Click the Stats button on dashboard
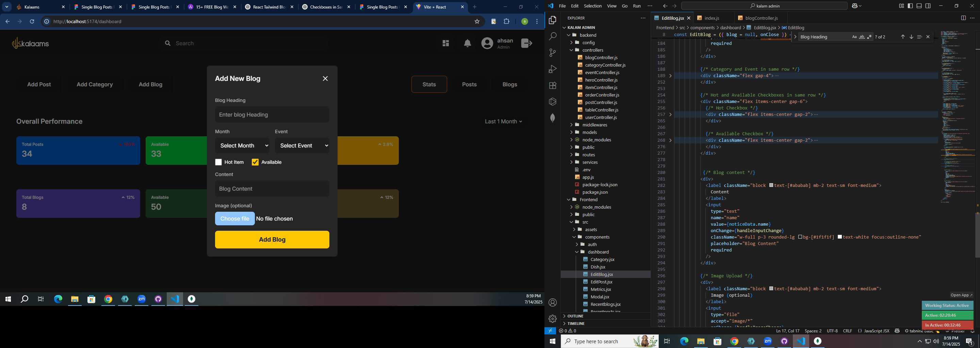The image size is (980, 348). point(429,84)
